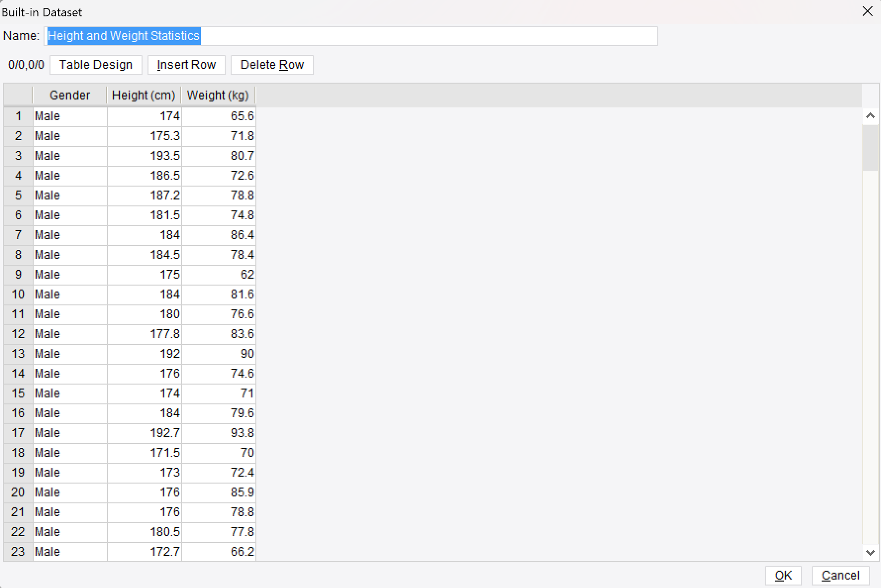Image resolution: width=881 pixels, height=588 pixels.
Task: Select row number 23
Action: [18, 551]
